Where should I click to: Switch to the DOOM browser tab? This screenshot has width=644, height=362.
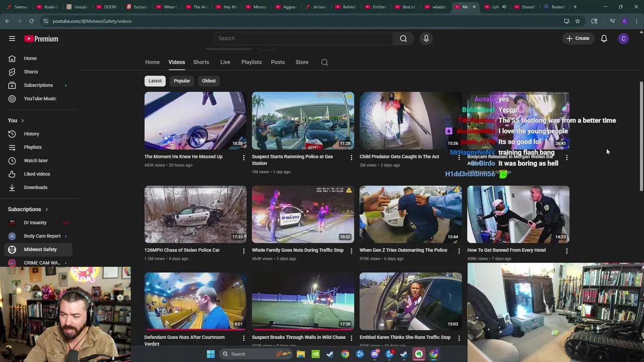tap(107, 7)
